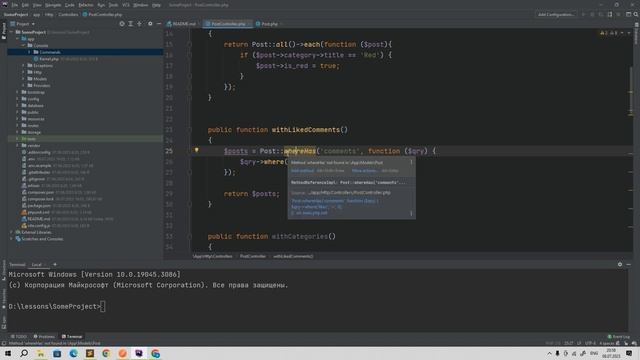Click the whereHas method on line 25
640x360 pixels.
click(300, 151)
